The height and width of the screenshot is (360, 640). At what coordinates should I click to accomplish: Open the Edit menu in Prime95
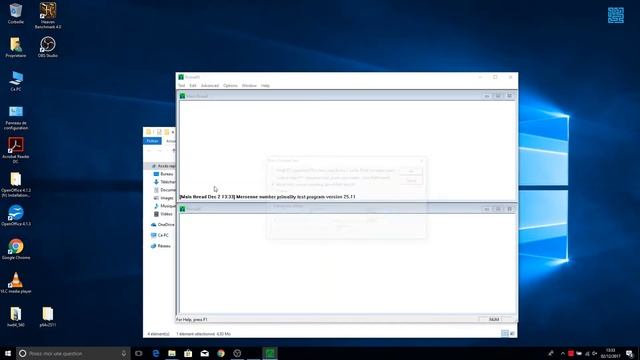coord(193,85)
